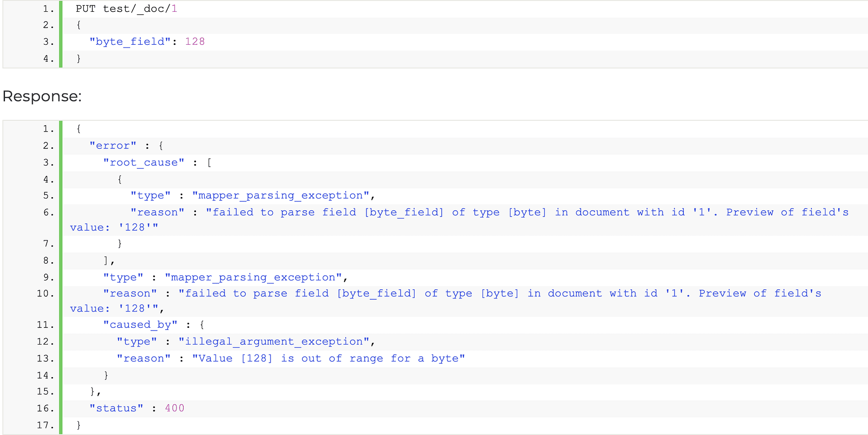The height and width of the screenshot is (435, 868).
Task: Click line number 13 in the response block
Action: click(x=44, y=358)
